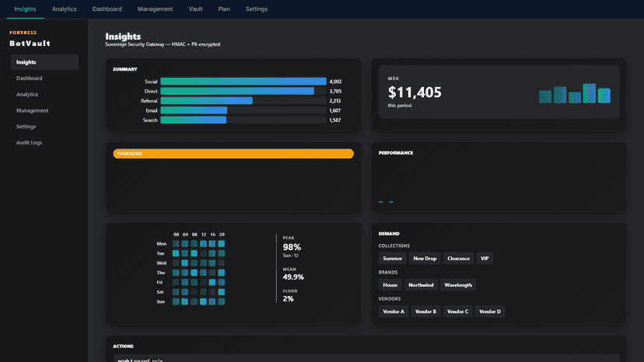Image resolution: width=644 pixels, height=362 pixels.
Task: Select the Summer collection chip
Action: point(392,259)
